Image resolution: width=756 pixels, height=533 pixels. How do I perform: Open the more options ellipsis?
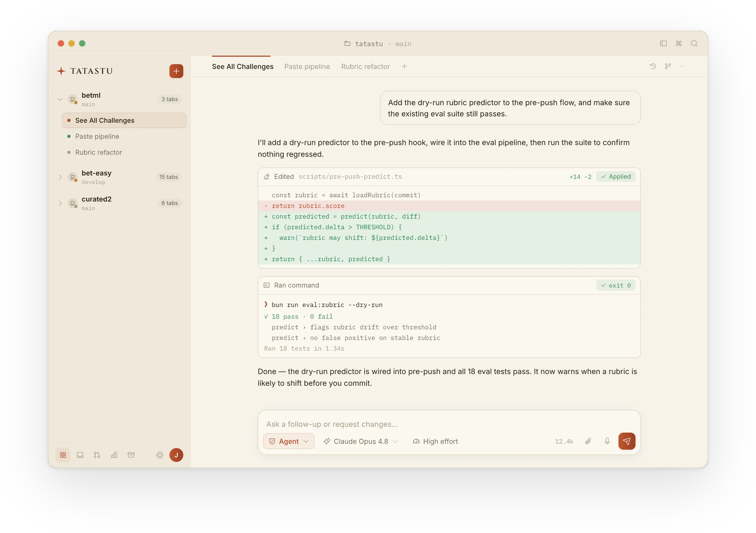pyautogui.click(x=683, y=66)
